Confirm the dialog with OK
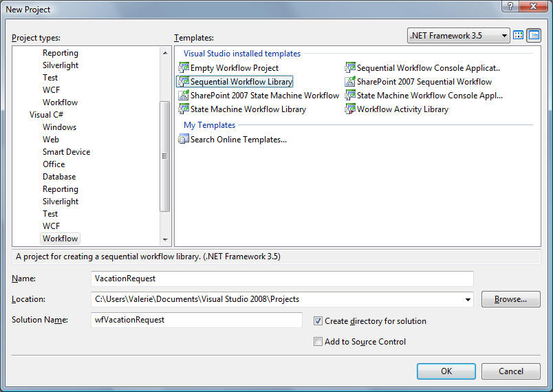This screenshot has width=553, height=392. pos(446,371)
